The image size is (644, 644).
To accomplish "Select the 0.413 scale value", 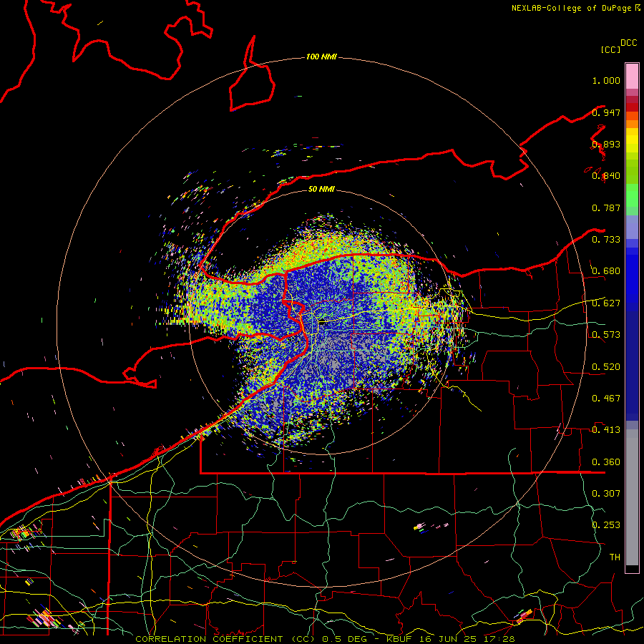I will (606, 430).
